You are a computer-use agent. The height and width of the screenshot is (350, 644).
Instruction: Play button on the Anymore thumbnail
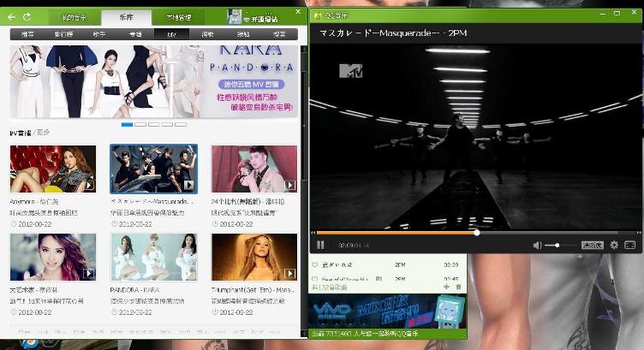[89, 185]
